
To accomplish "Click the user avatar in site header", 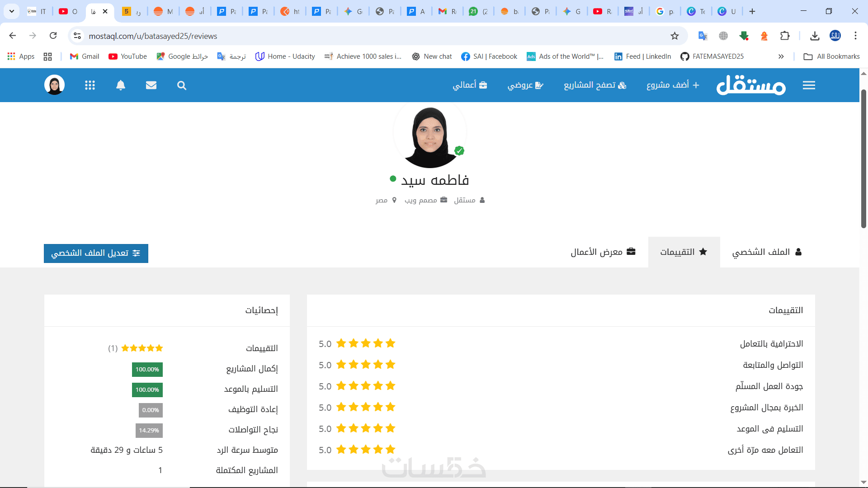I will [x=54, y=85].
